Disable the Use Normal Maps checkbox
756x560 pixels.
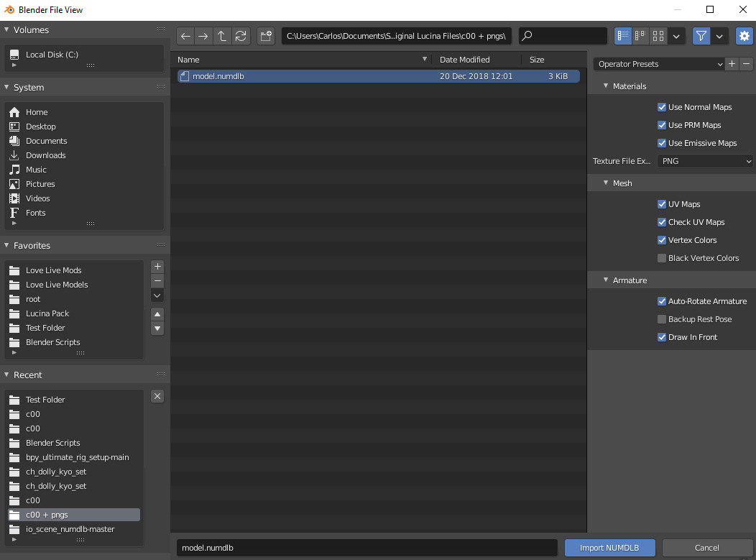[x=661, y=106]
